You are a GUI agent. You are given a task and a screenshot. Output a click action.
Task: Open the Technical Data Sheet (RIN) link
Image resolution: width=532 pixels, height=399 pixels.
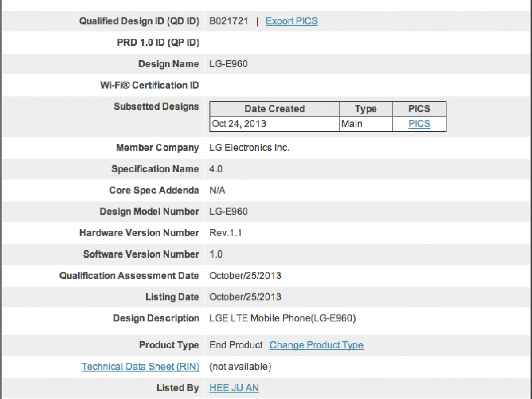[x=140, y=366]
